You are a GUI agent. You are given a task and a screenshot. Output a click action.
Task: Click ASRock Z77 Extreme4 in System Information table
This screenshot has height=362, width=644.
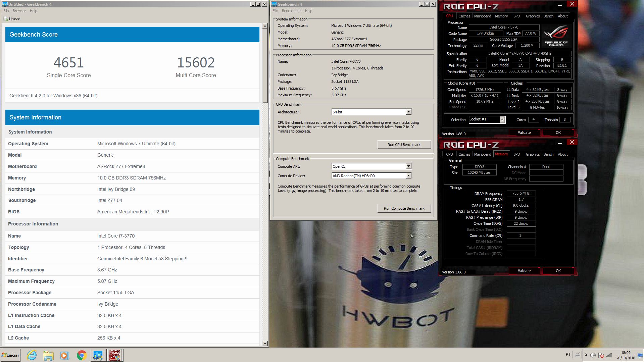[121, 166]
